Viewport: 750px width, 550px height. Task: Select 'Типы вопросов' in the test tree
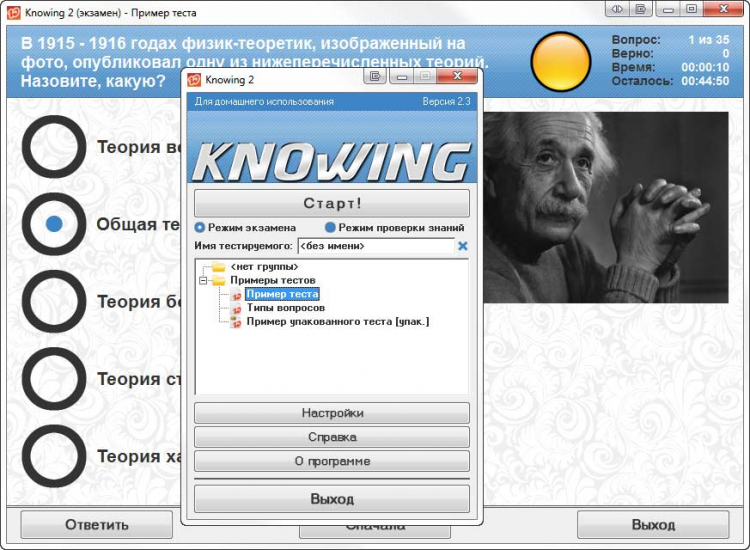coord(285,308)
